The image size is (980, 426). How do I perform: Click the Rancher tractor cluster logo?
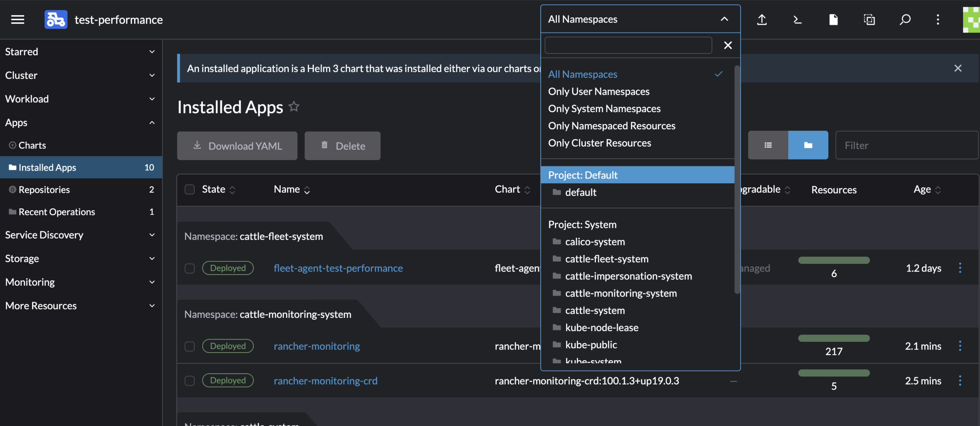(x=56, y=19)
